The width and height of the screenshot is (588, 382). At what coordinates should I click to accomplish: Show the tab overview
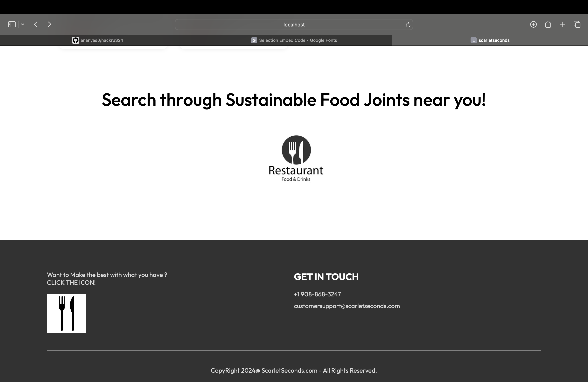[x=577, y=24]
